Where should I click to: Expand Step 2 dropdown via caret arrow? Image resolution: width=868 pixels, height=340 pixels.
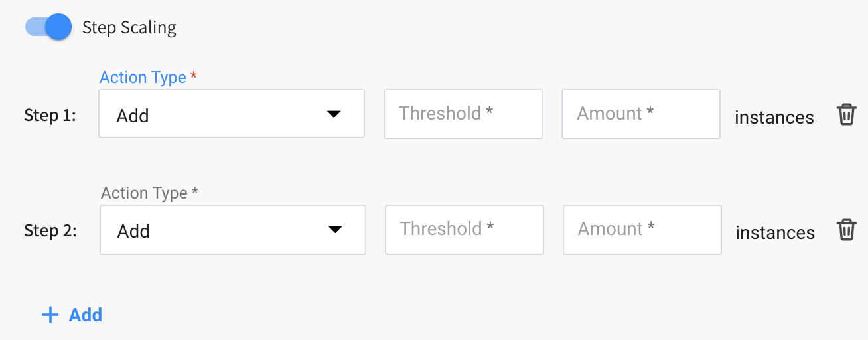tap(336, 230)
